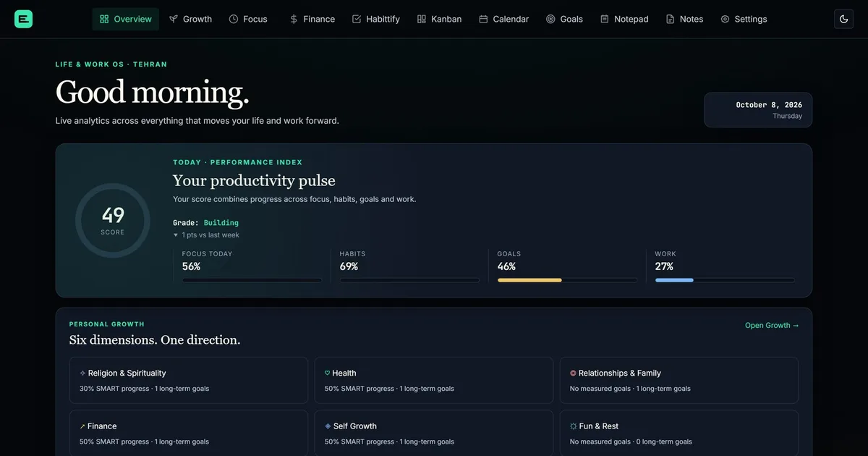Click the Relationships & Family icon

tap(573, 373)
